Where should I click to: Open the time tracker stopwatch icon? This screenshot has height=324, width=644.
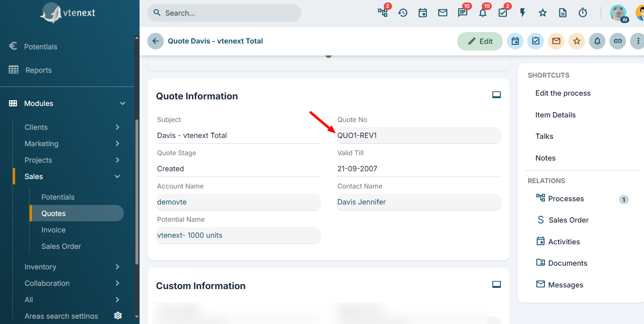[583, 13]
